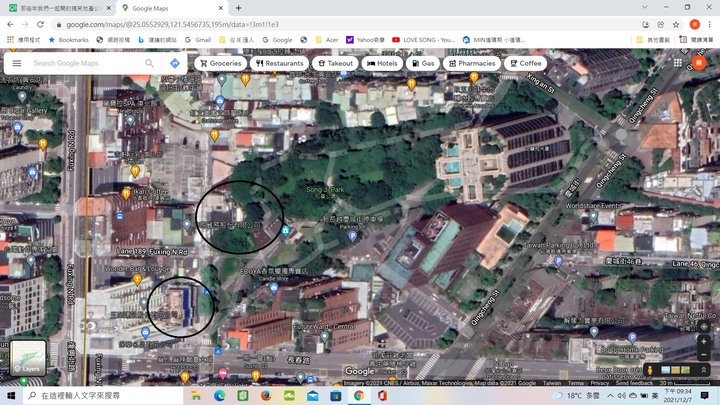Viewport: 720px width, 405px height.
Task: Open File Explorer from the taskbar
Action: coord(196,395)
